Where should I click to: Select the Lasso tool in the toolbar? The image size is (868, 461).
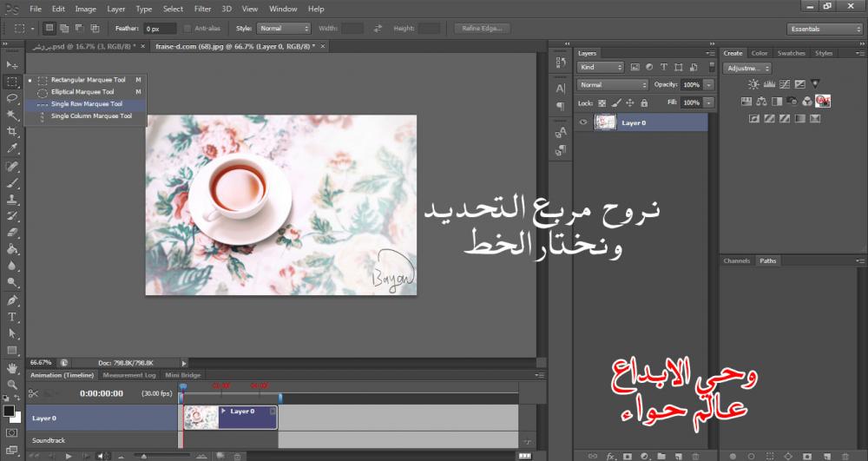pos(12,98)
